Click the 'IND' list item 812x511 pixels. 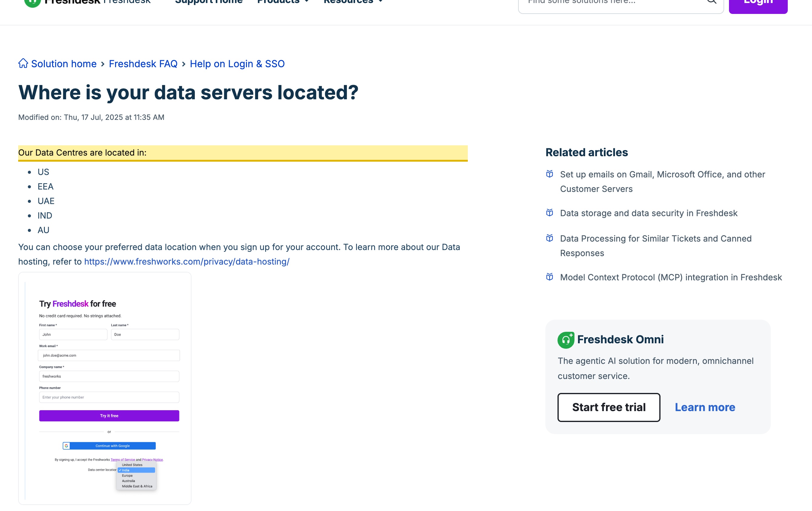coord(45,215)
